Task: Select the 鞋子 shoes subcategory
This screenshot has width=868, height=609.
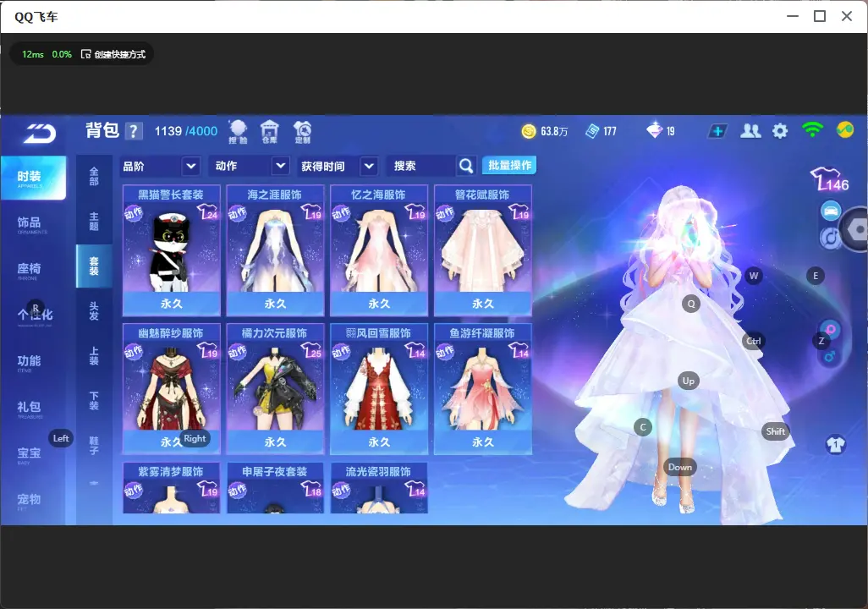Action: pos(94,446)
